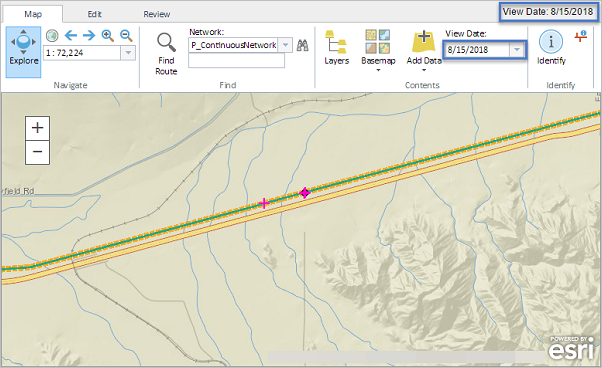Switch to the Map tab

pyautogui.click(x=33, y=14)
